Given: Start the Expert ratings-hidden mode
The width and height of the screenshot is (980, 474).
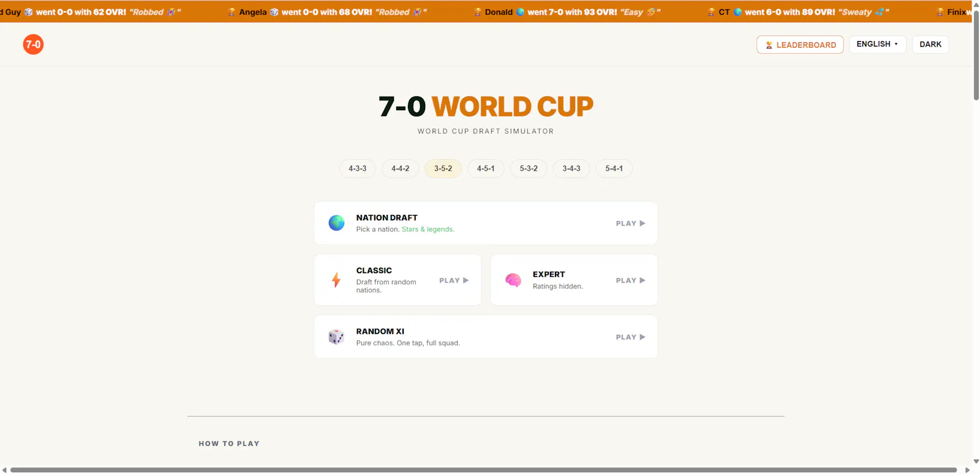Looking at the screenshot, I should tap(574, 280).
